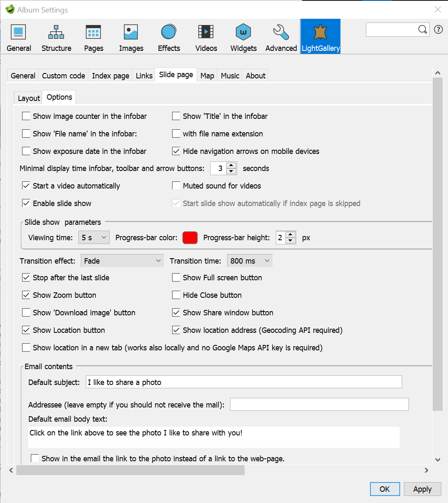Expand the Transition time dropdown
The height and width of the screenshot is (503, 448).
click(x=249, y=260)
